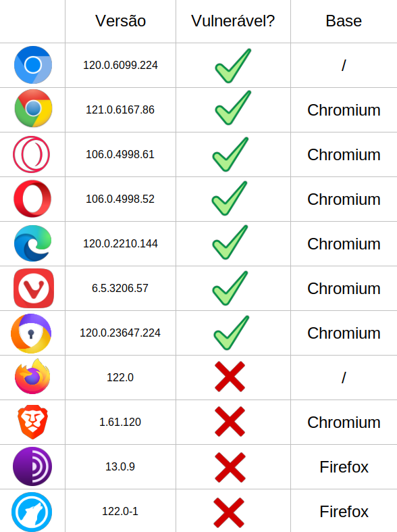Image resolution: width=397 pixels, height=532 pixels.
Task: Click the red X for version 1.61.120
Action: [230, 421]
